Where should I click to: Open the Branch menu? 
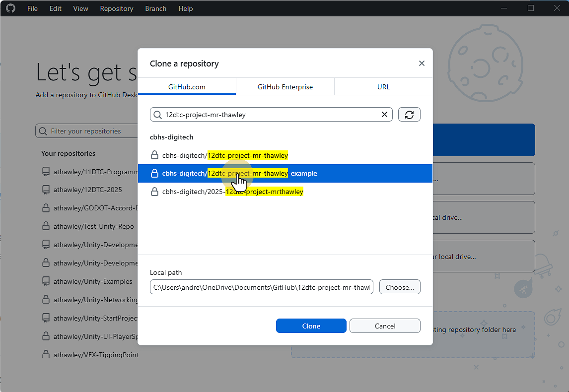(x=156, y=8)
